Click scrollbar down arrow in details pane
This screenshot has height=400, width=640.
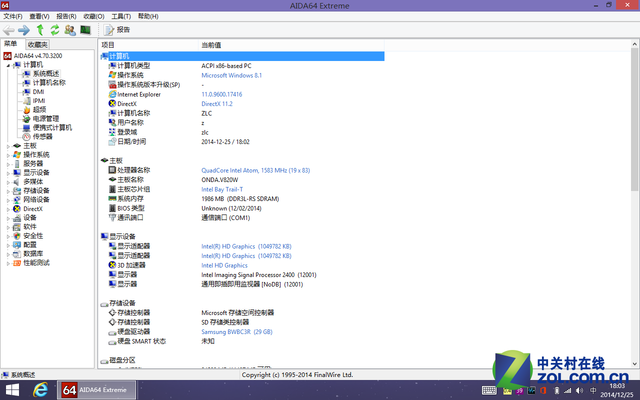635,364
